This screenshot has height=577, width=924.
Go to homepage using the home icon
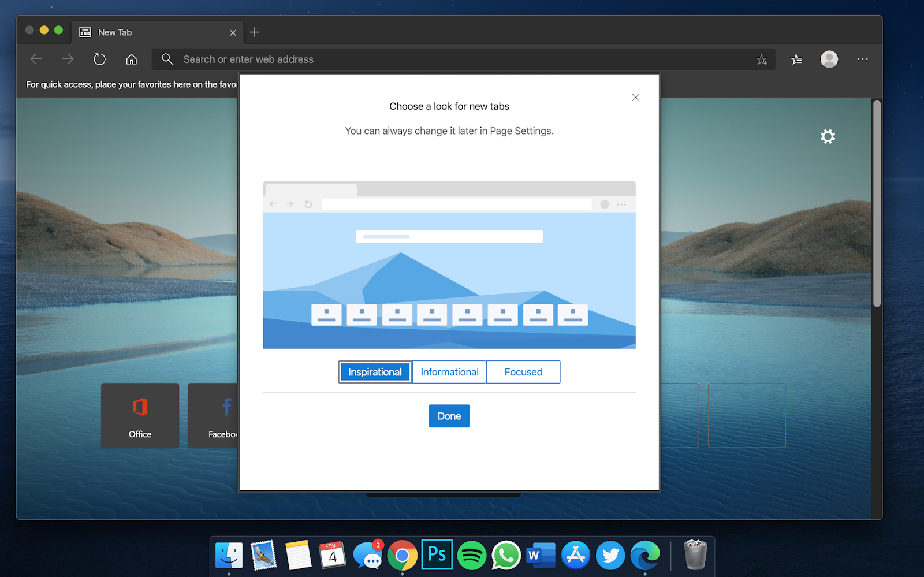[x=131, y=59]
